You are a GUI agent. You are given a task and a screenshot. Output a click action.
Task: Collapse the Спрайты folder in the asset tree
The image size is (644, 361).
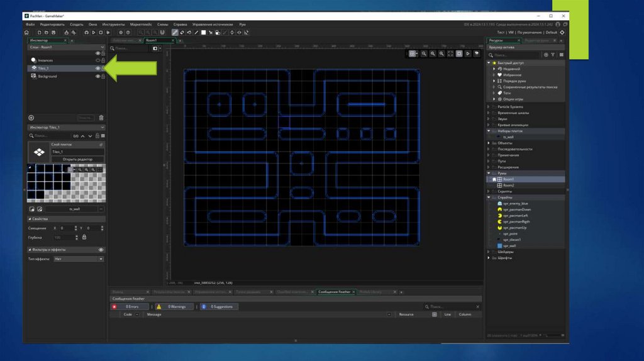pos(489,197)
